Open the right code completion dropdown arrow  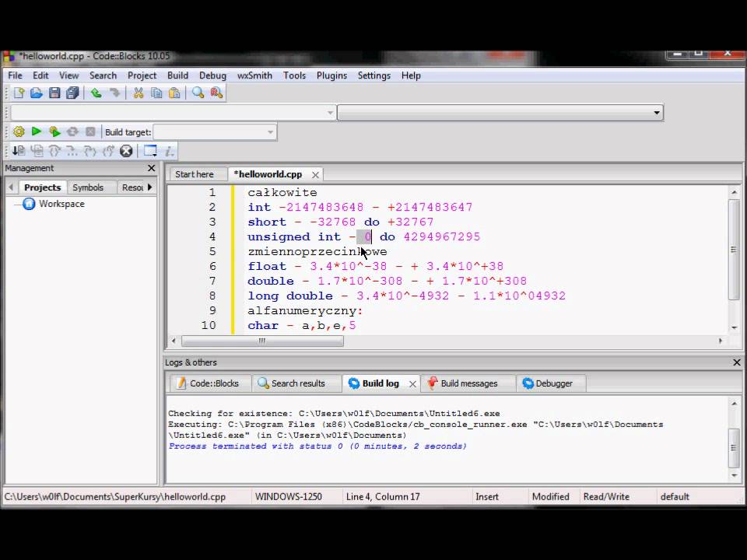[657, 113]
